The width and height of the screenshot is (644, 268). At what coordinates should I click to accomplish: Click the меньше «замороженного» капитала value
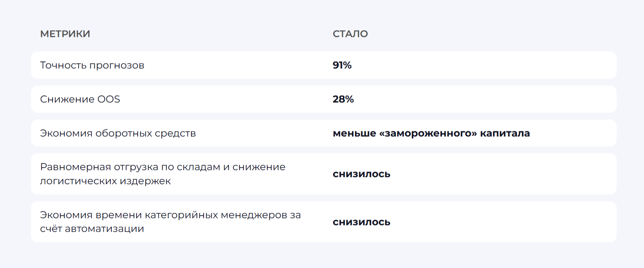pos(431,133)
